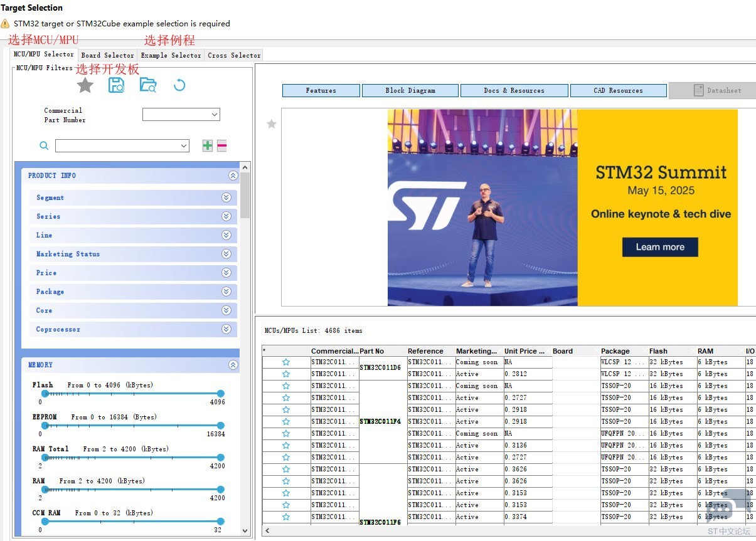756x541 pixels.
Task: Open the search box dropdown arrow
Action: (x=184, y=145)
